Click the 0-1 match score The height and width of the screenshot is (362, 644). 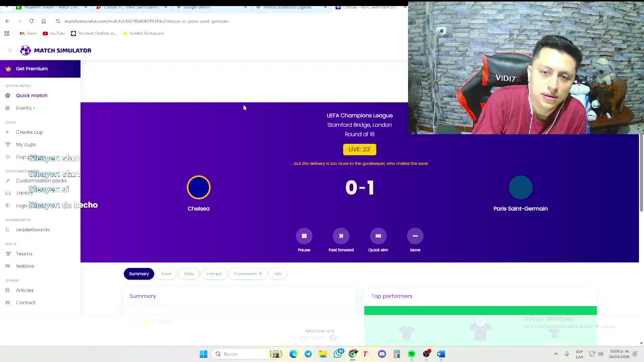point(360,188)
